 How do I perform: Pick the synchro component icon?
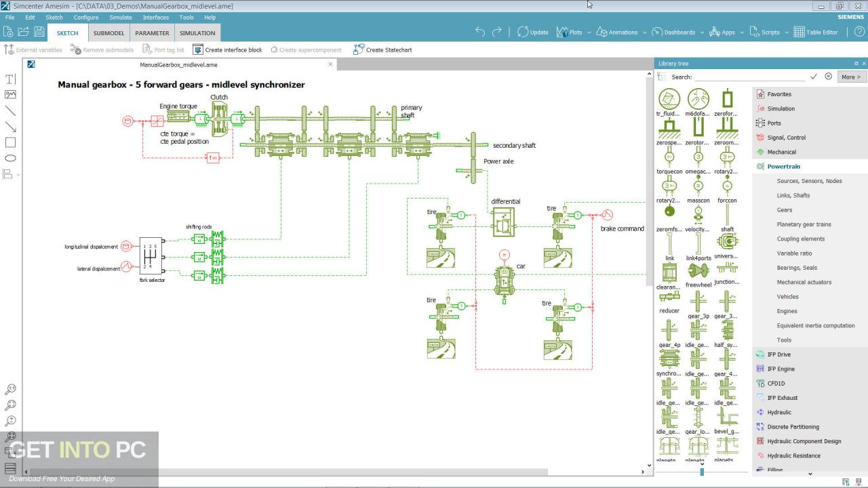click(x=669, y=359)
